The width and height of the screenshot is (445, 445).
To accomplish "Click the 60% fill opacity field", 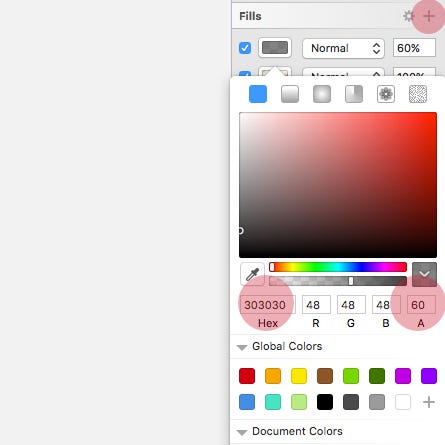I will (x=414, y=48).
